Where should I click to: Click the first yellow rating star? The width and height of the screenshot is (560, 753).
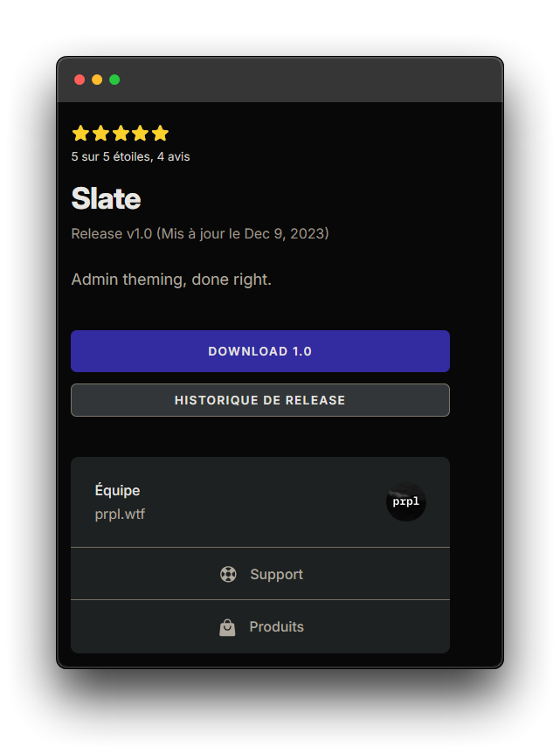[80, 133]
